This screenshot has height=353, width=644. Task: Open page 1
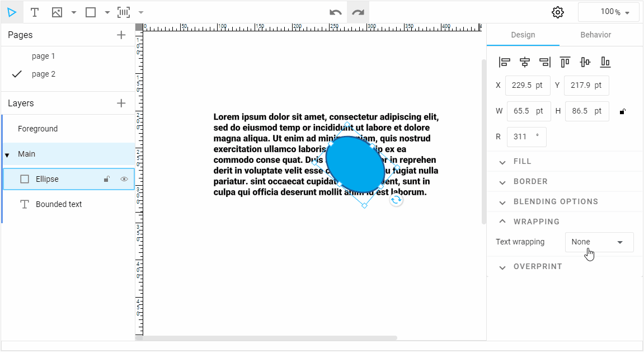[x=44, y=55]
